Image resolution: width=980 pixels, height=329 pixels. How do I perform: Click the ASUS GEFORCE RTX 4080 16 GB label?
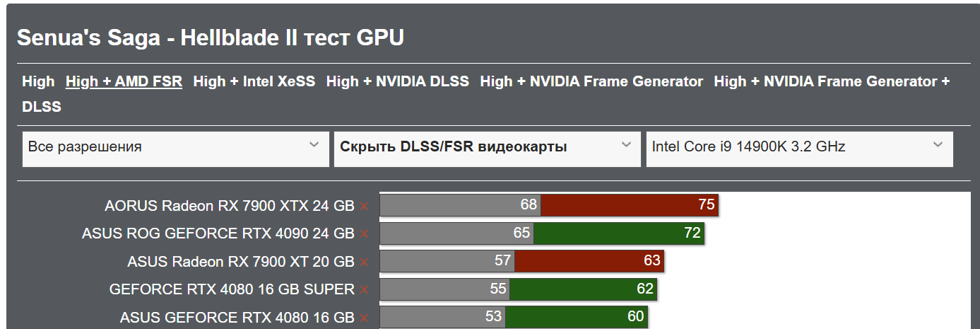(237, 317)
